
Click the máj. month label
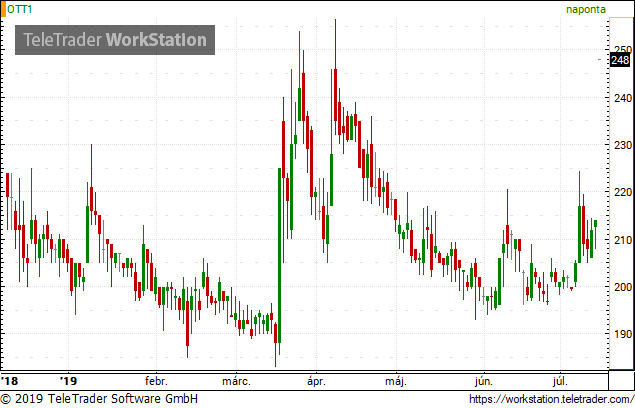click(396, 381)
